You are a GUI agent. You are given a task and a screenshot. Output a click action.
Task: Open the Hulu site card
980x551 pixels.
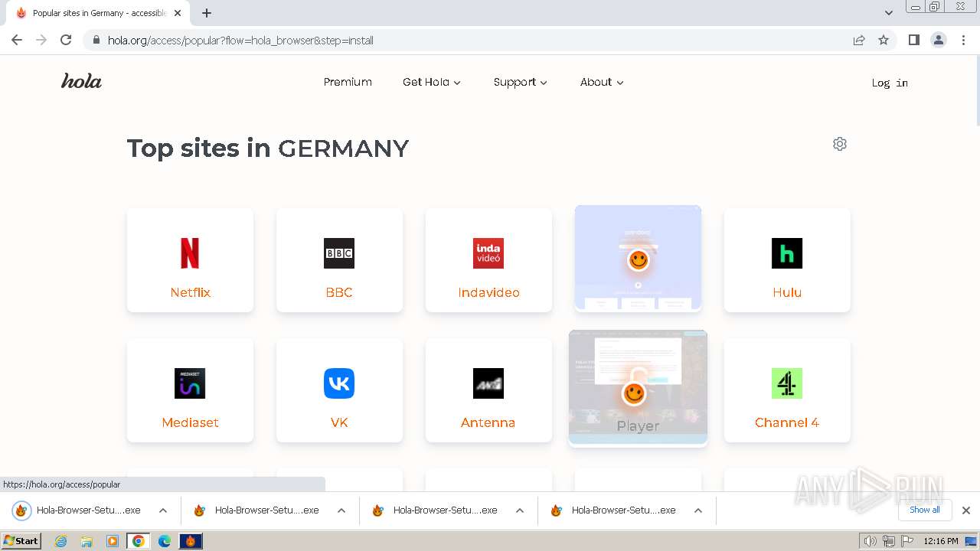pyautogui.click(x=787, y=260)
